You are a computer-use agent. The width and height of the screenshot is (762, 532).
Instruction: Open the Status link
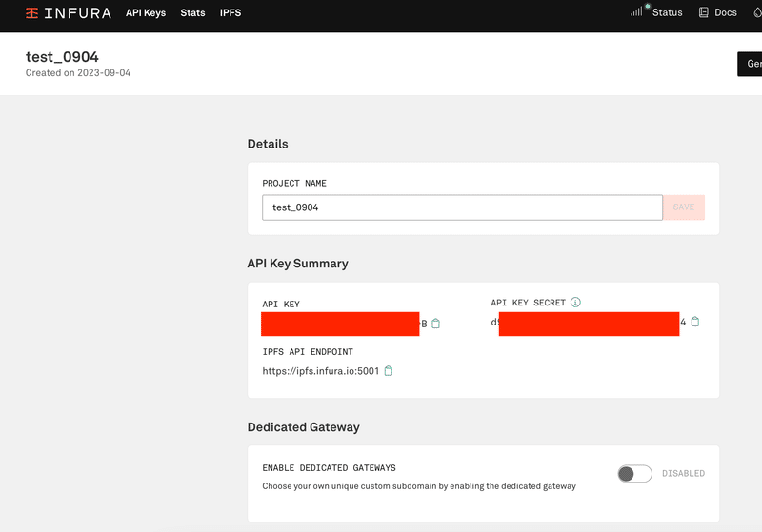click(668, 12)
